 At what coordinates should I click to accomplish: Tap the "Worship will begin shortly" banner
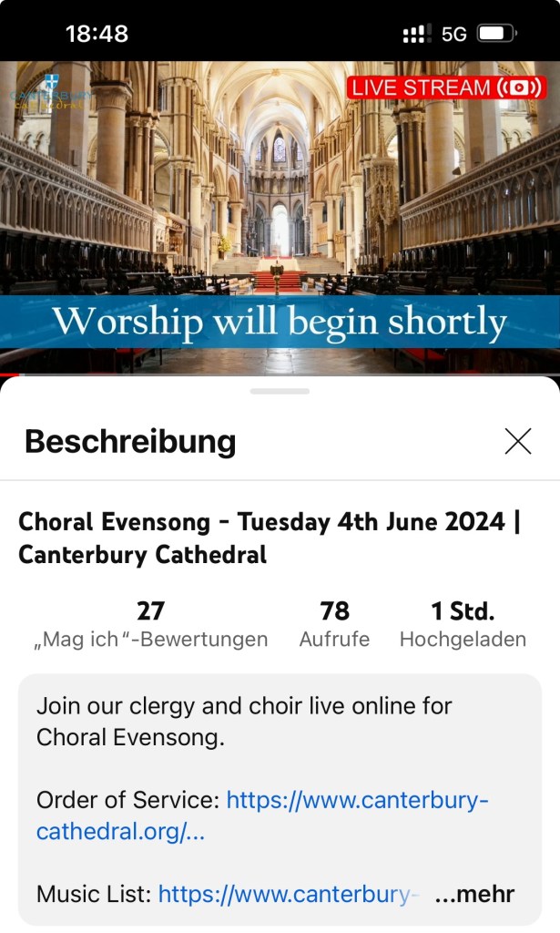coord(280,322)
